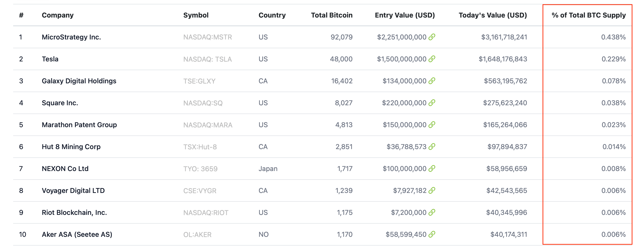This screenshot has width=644, height=248.
Task: Open link icon beside Marathon's $150,000,000
Action: pyautogui.click(x=432, y=125)
